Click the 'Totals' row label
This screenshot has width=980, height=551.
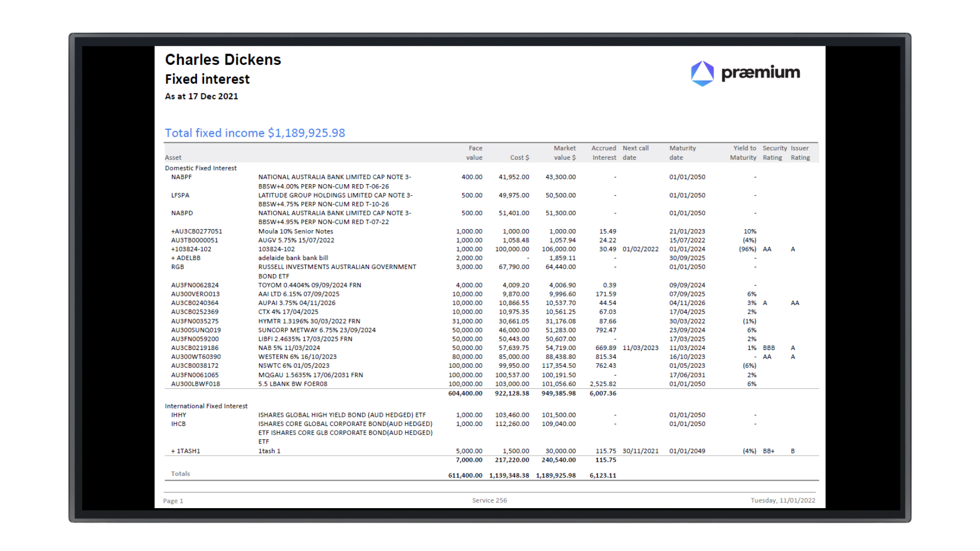coord(180,474)
